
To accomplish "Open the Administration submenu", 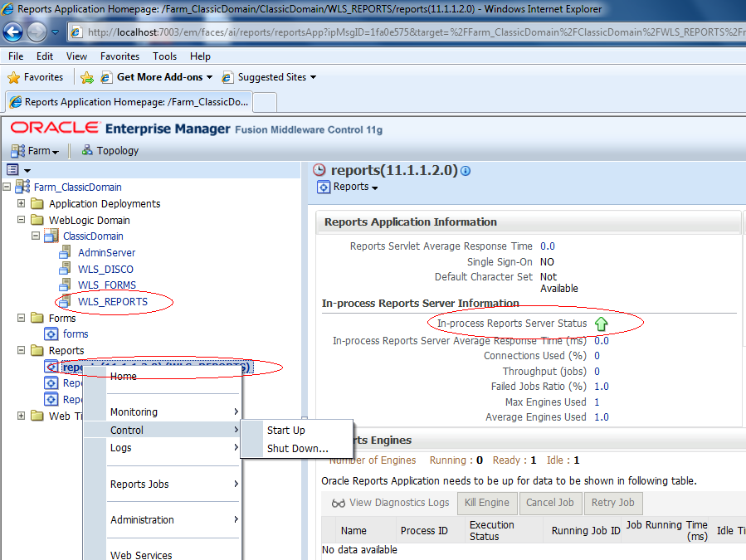I will coord(162,520).
